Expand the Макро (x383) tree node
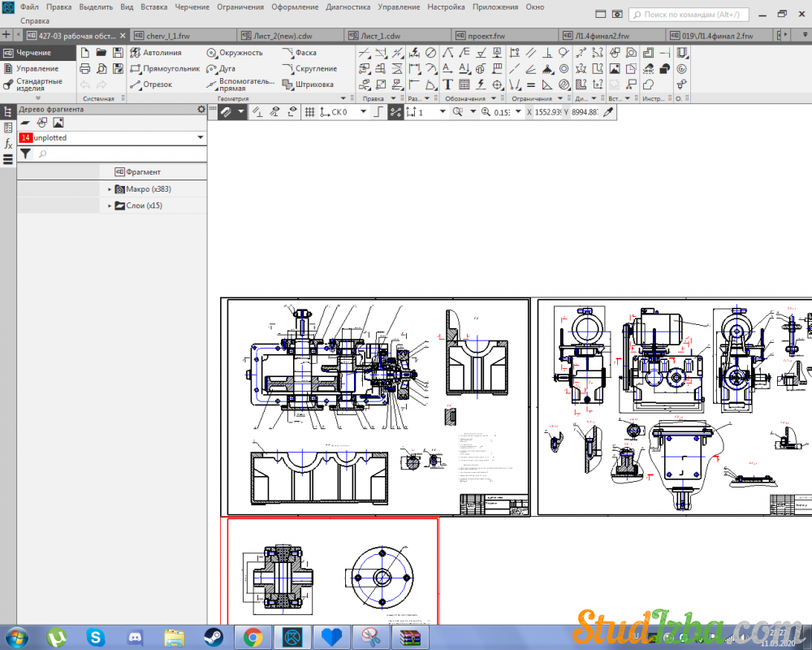The width and height of the screenshot is (812, 650). click(x=110, y=189)
